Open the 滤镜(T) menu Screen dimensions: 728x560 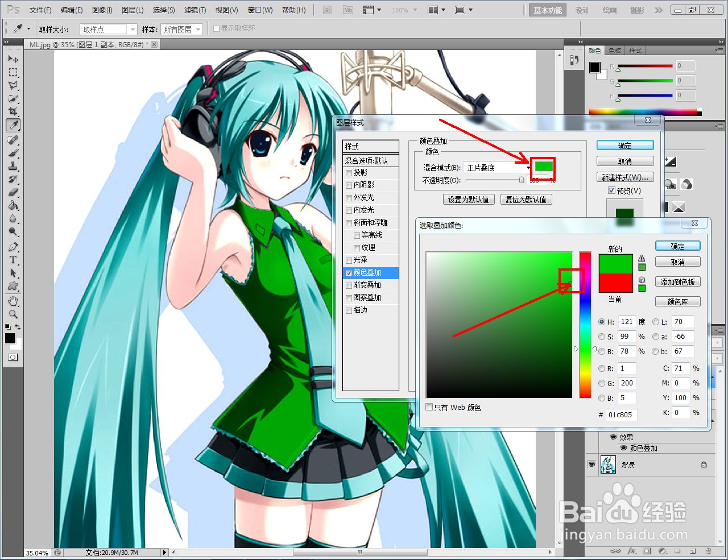(x=195, y=10)
